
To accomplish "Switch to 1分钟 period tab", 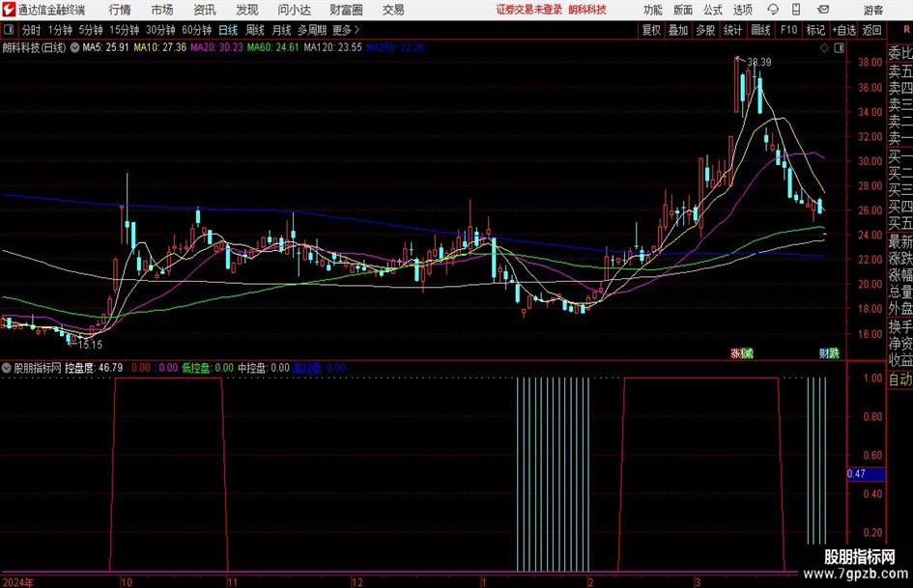I will coord(59,30).
